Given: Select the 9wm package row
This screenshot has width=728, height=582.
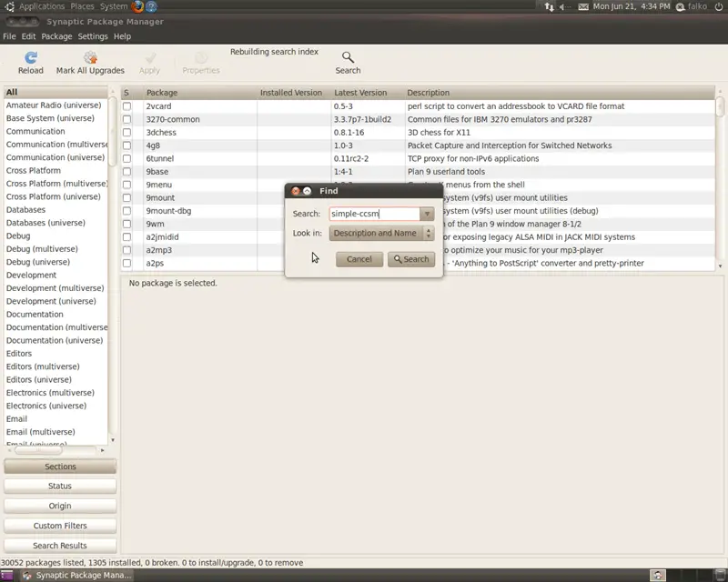Looking at the screenshot, I should pyautogui.click(x=418, y=224).
